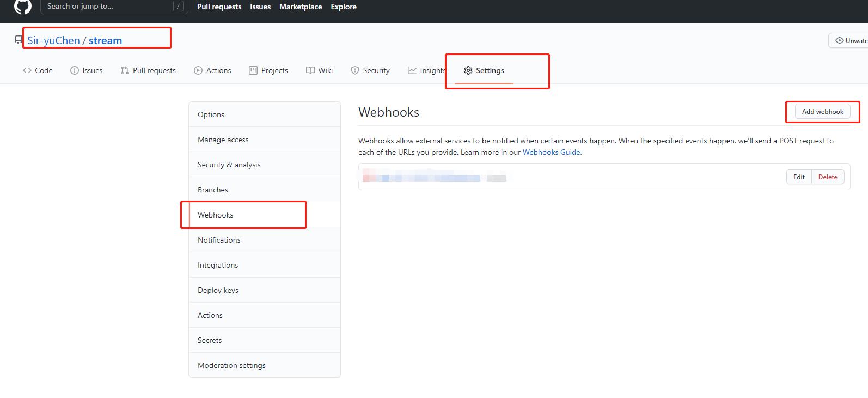Screen dimensions: 868x398
Task: Select Secrets in settings sidebar
Action: click(265, 340)
